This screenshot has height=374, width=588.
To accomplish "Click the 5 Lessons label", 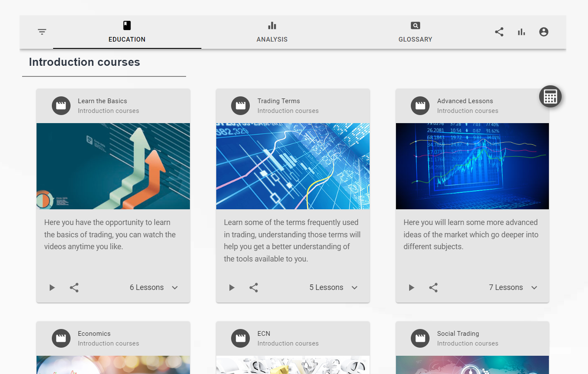I will pyautogui.click(x=326, y=287).
